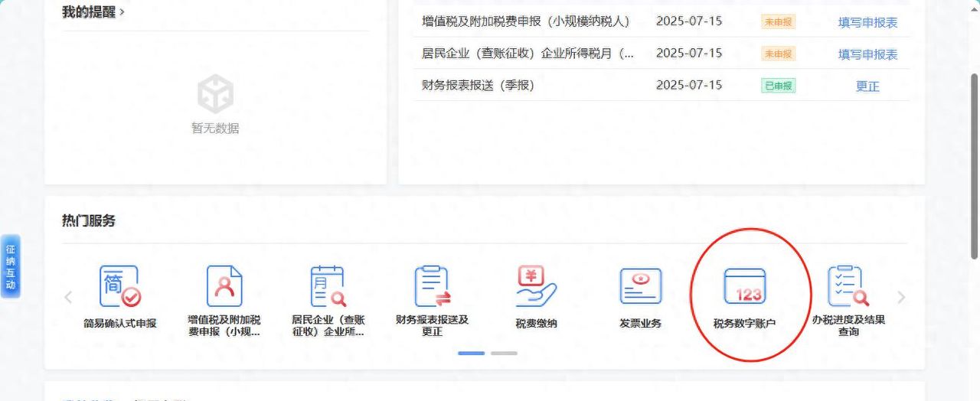980x401 pixels.
Task: Go to next hot services page arrow
Action: pos(901,297)
